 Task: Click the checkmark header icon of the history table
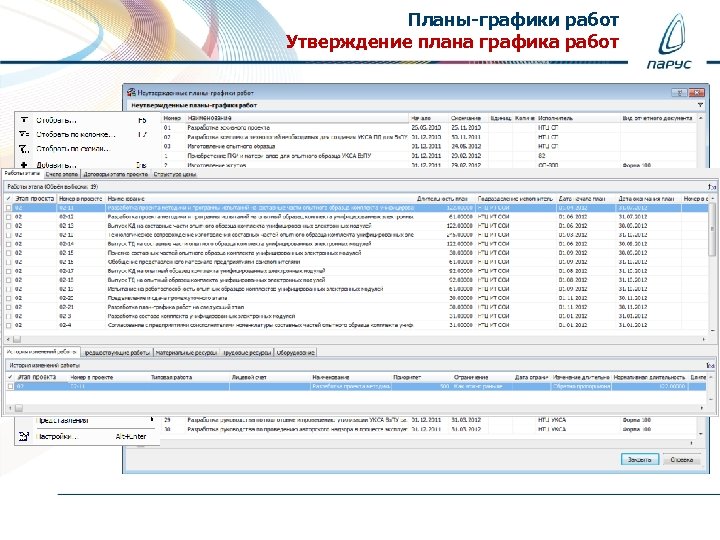click(11, 377)
